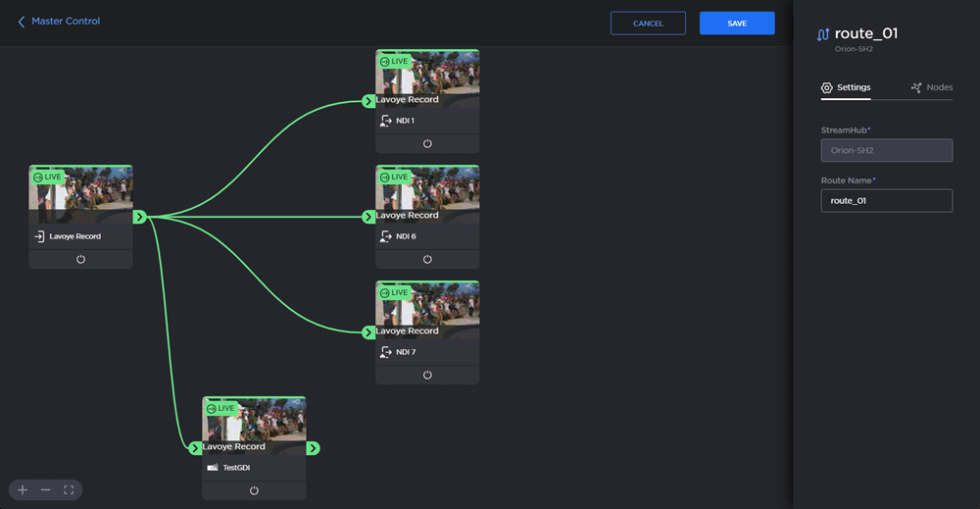Open the StreamHub Orion-SH2 dropdown
The width and height of the screenshot is (980, 509).
click(886, 150)
